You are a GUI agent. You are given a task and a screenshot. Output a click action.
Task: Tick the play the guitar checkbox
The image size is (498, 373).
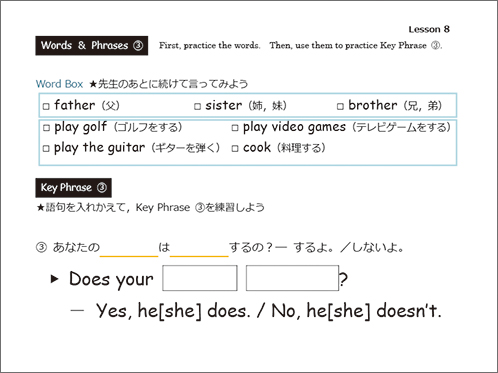[x=46, y=148]
